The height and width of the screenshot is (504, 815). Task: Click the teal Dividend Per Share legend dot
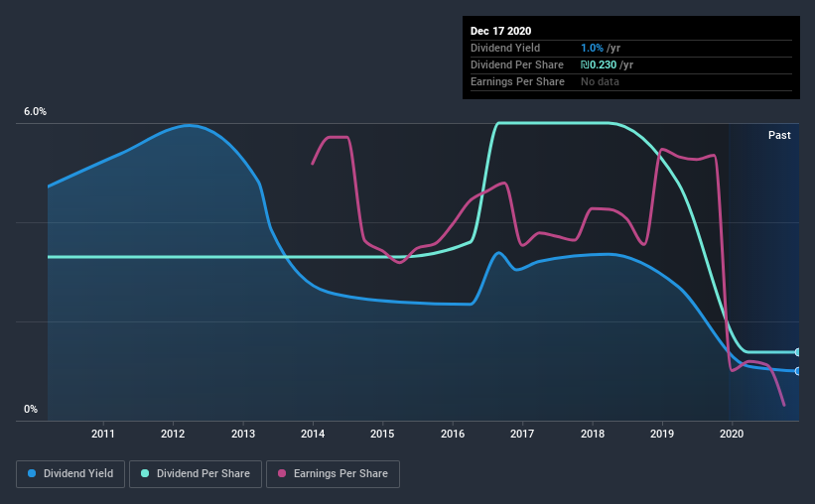pyautogui.click(x=145, y=473)
